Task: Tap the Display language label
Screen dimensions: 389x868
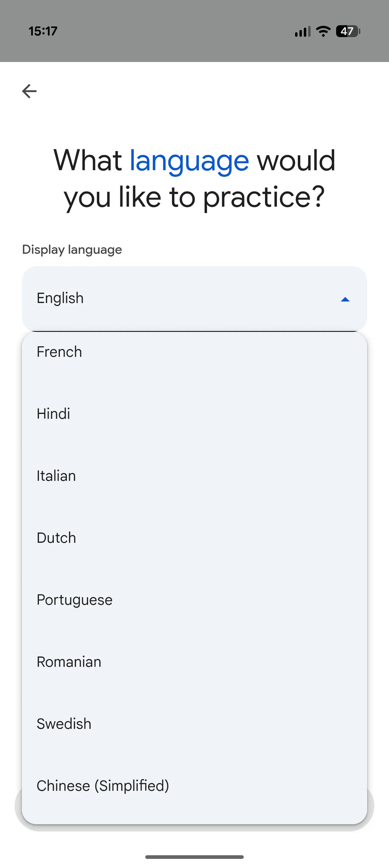Action: point(72,250)
